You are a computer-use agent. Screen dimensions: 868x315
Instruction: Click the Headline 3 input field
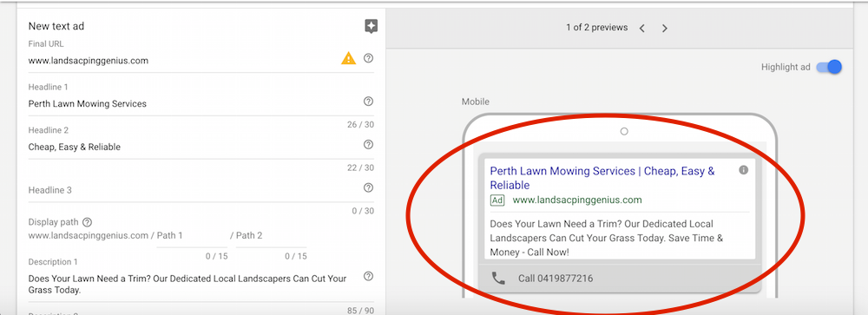pos(194,190)
